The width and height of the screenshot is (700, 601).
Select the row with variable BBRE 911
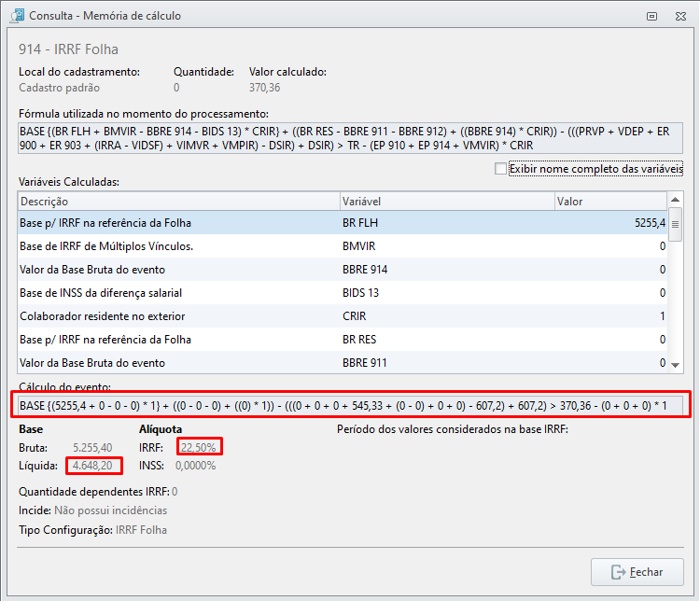point(343,363)
